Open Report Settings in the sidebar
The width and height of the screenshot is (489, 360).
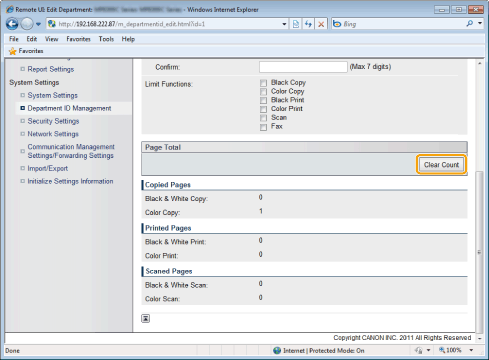(51, 69)
